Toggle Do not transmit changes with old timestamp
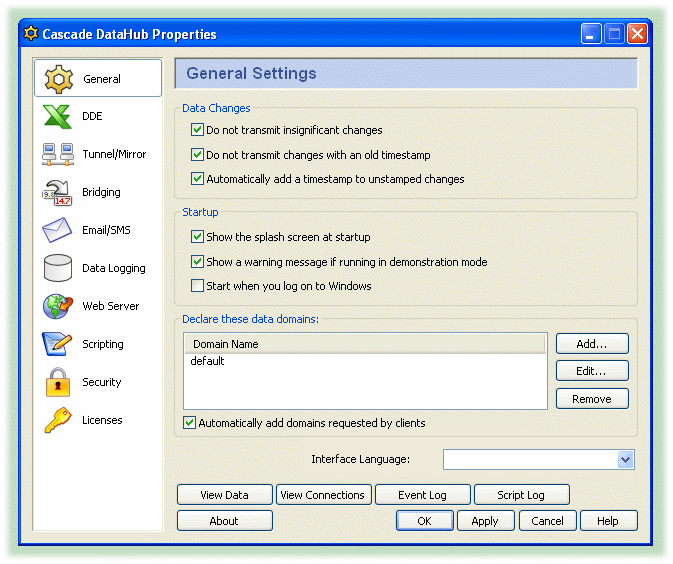This screenshot has height=564, width=673. (x=197, y=155)
